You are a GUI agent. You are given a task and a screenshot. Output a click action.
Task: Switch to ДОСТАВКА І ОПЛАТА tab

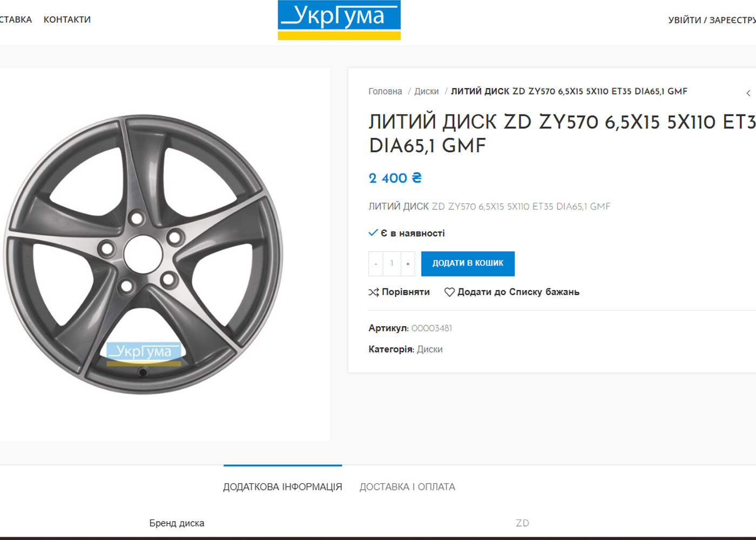[407, 487]
